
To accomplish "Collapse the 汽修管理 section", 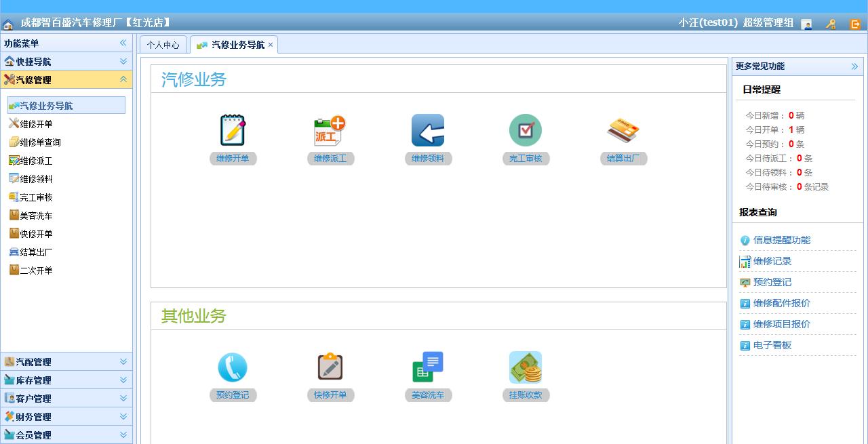I will click(123, 79).
